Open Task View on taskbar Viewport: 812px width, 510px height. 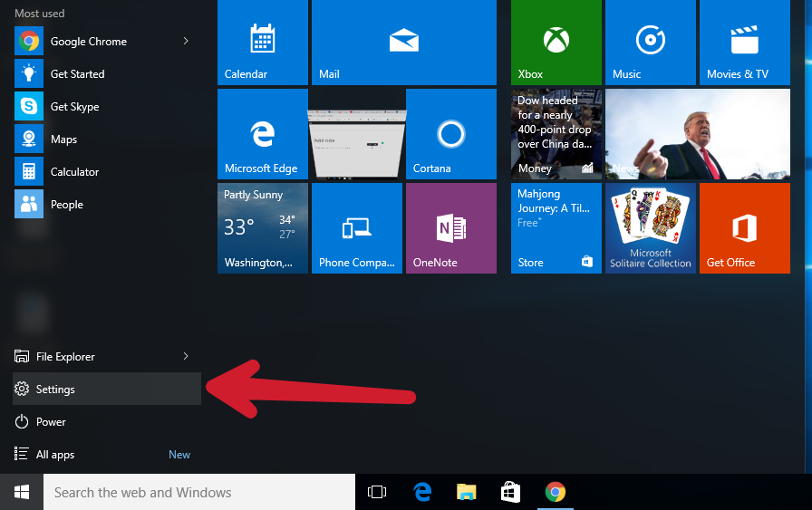[x=376, y=492]
